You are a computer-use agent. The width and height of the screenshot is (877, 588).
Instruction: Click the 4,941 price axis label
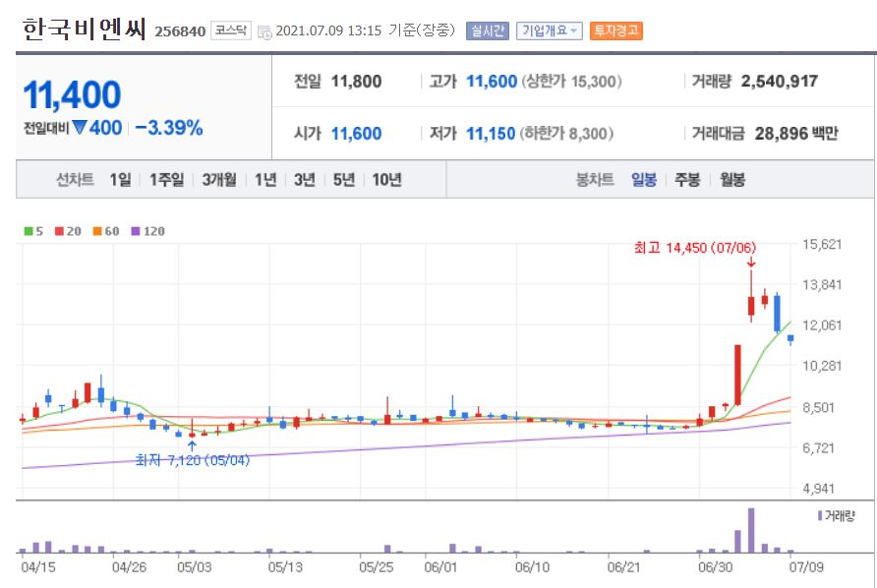pyautogui.click(x=818, y=489)
